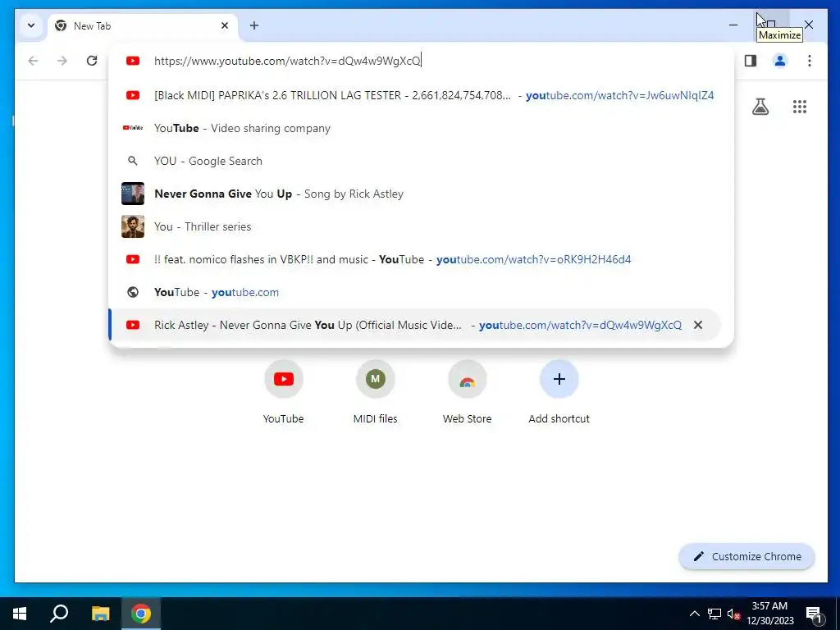Show hidden system tray icons

click(694, 614)
